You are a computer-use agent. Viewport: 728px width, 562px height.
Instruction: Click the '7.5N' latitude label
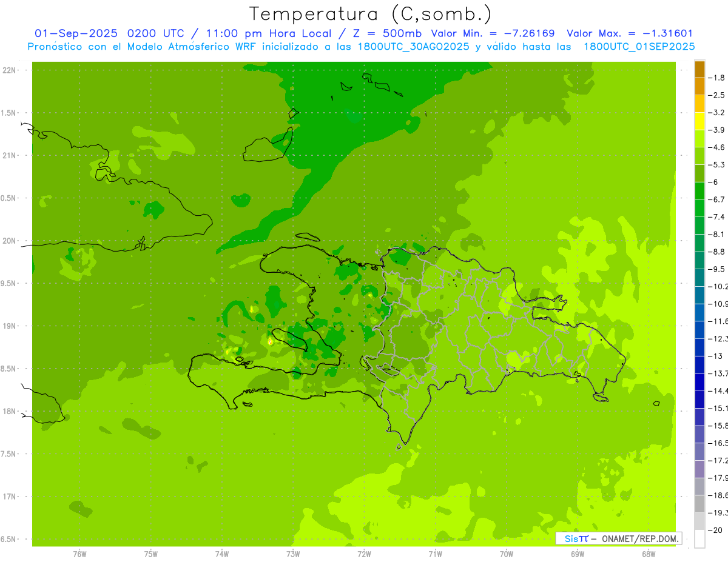click(7, 454)
